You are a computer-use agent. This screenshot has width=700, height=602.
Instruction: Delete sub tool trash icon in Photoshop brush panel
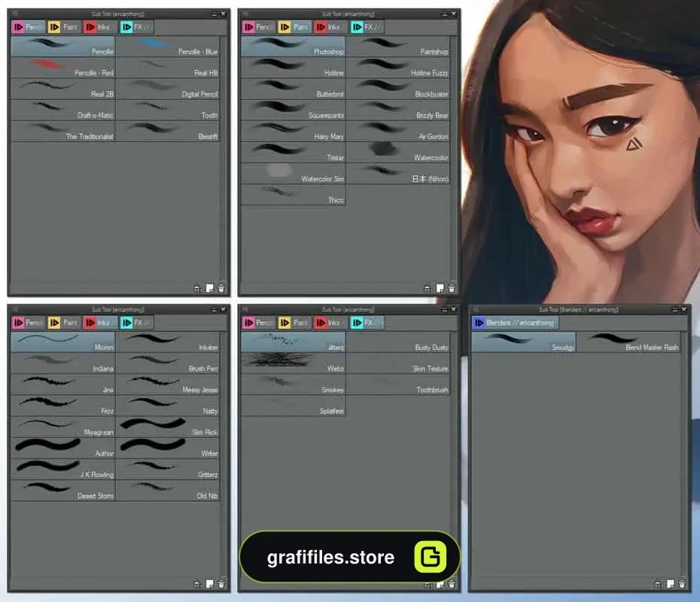[x=452, y=289]
